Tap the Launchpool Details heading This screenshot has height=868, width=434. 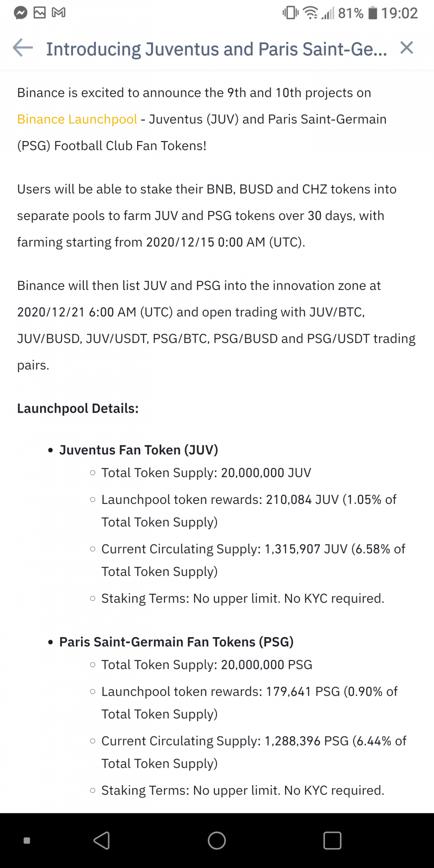(78, 408)
